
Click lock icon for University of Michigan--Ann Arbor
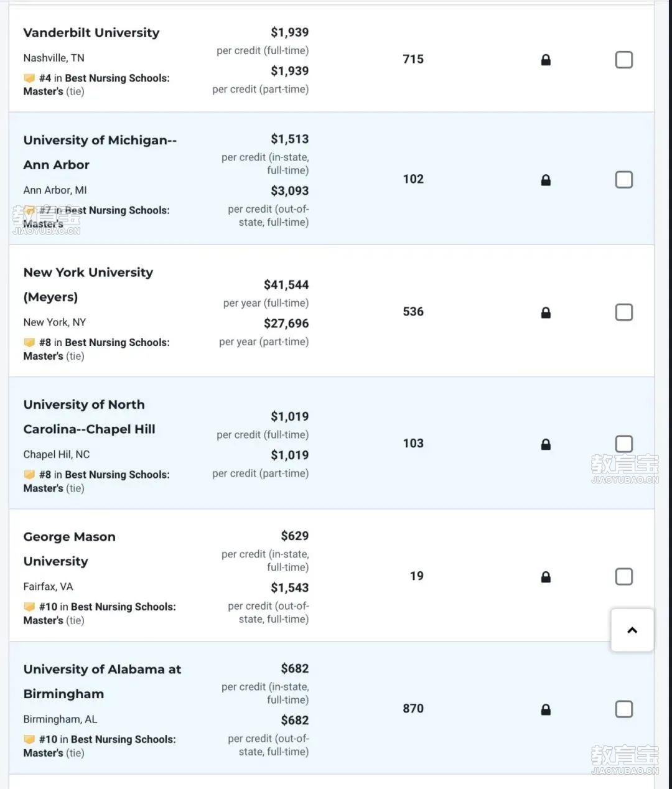coord(546,180)
